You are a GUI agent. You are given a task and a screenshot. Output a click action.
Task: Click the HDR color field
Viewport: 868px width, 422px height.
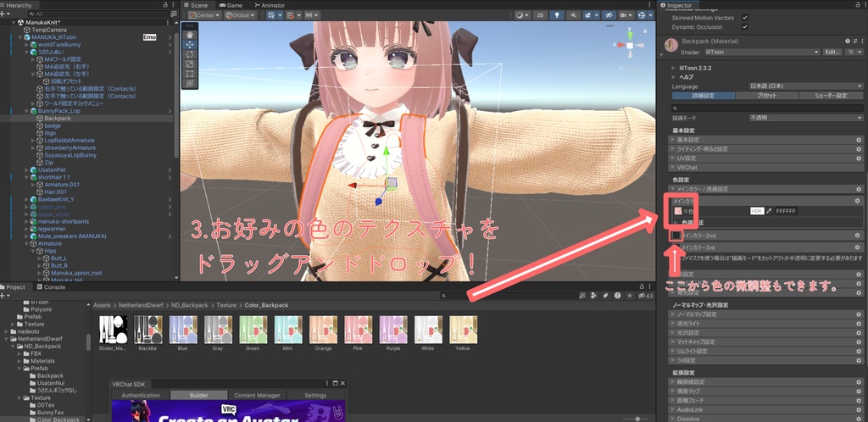click(x=757, y=211)
